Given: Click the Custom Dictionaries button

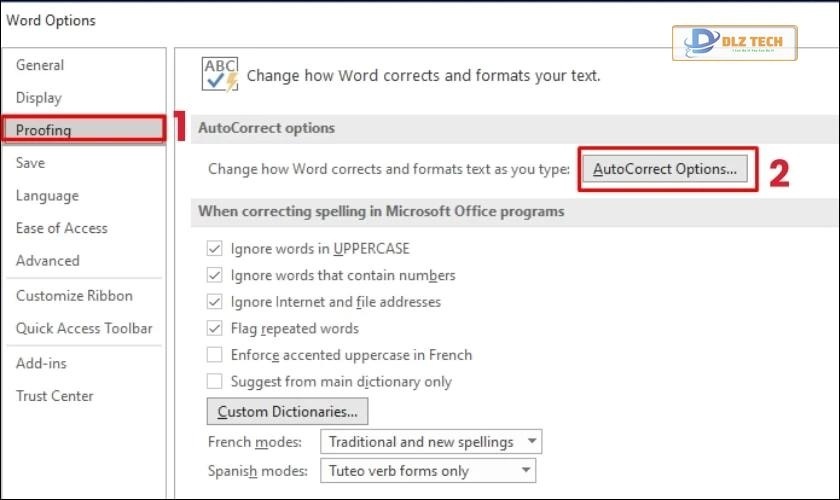Looking at the screenshot, I should pyautogui.click(x=287, y=411).
